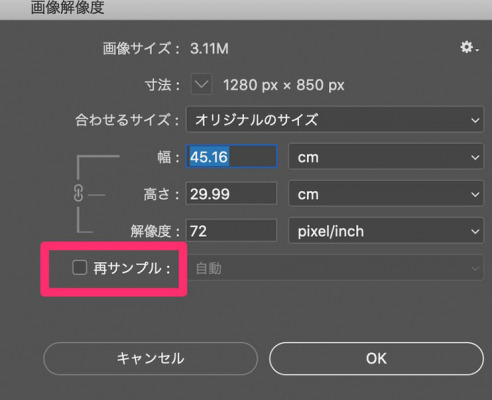
Task: Click the chevron arrow of the pixel/inch selector
Action: (475, 231)
